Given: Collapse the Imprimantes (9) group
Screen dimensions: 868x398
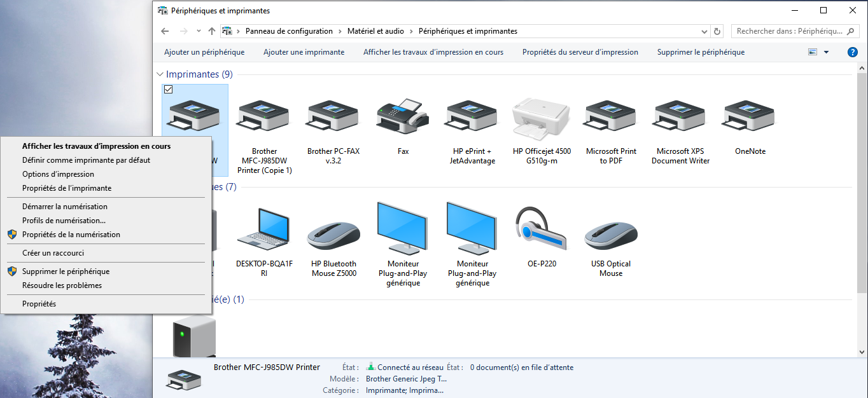Looking at the screenshot, I should (160, 74).
